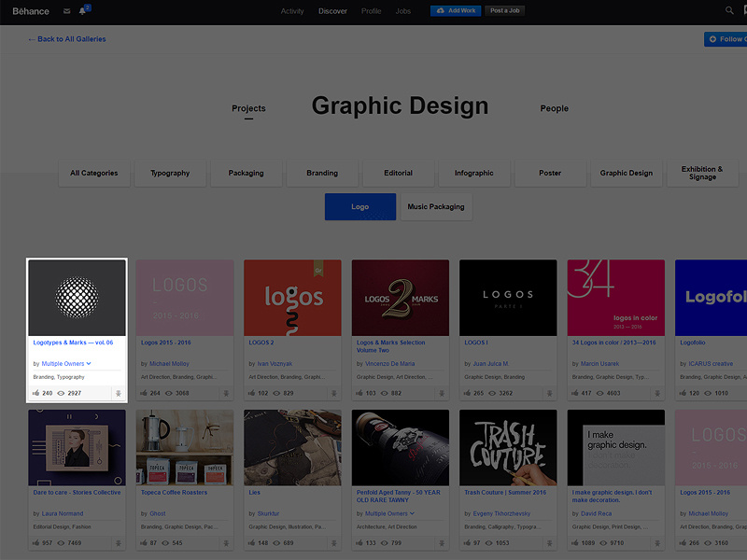Open the Ivan Voznyak author link
The height and width of the screenshot is (560, 747).
click(275, 363)
